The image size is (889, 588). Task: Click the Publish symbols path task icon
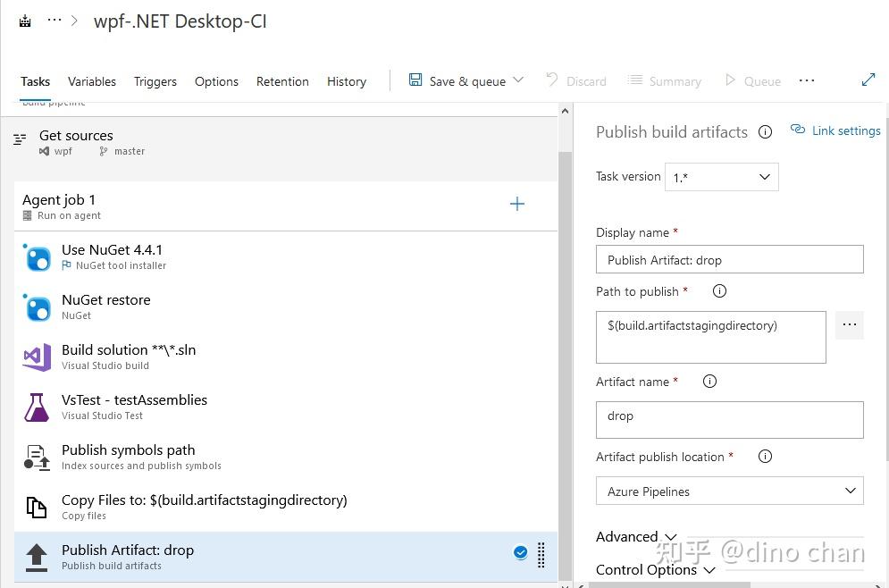(37, 458)
